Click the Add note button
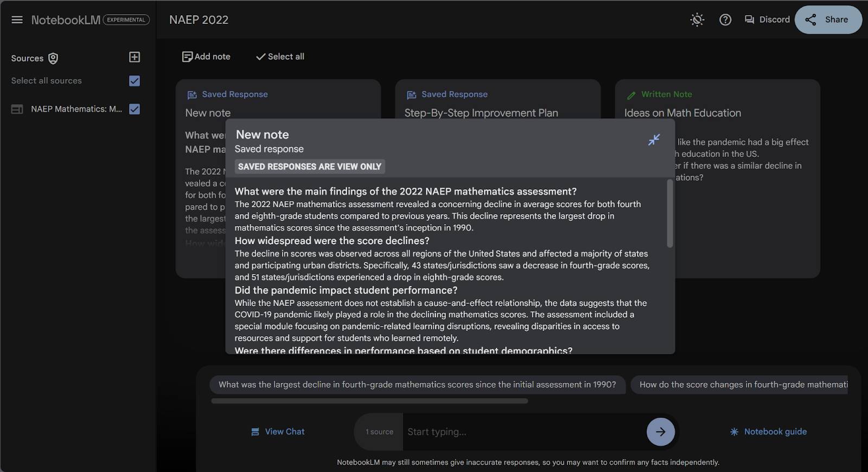The height and width of the screenshot is (472, 868). 206,56
